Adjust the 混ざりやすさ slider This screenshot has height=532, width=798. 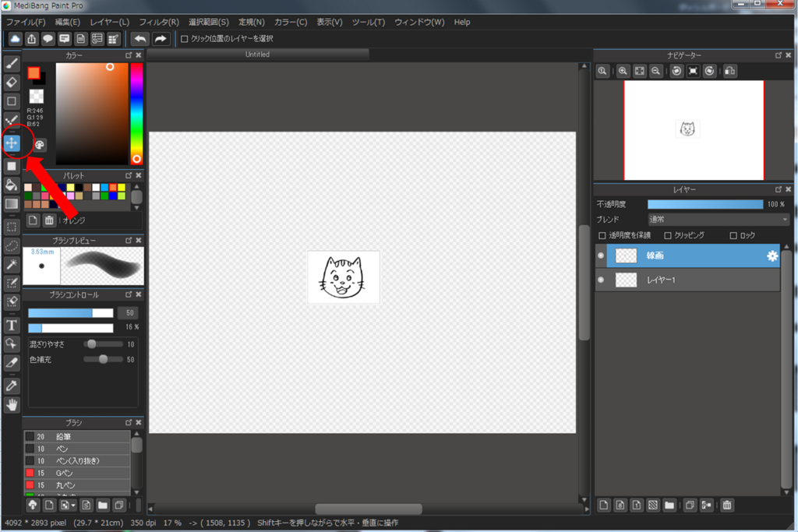coord(104,344)
